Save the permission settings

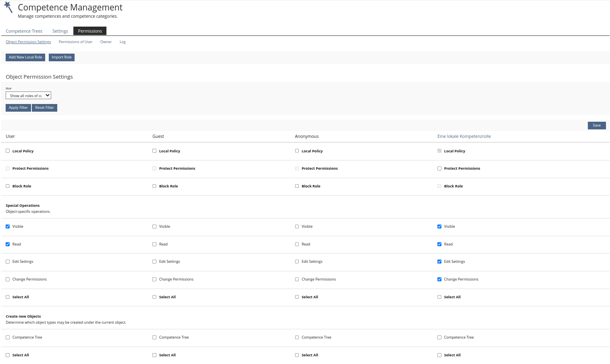pyautogui.click(x=596, y=125)
